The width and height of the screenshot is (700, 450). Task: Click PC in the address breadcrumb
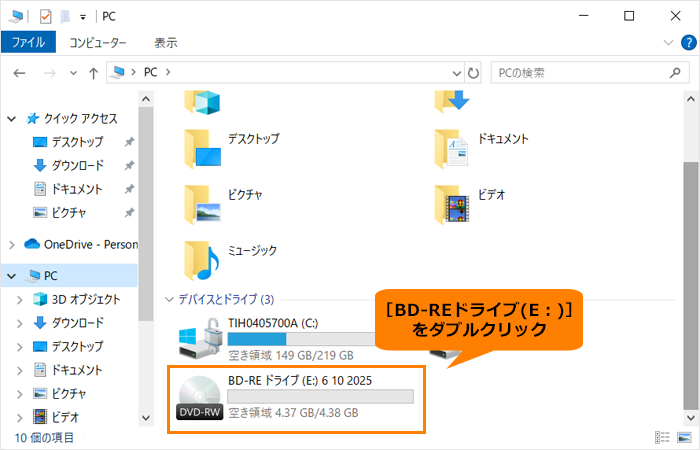tap(150, 72)
